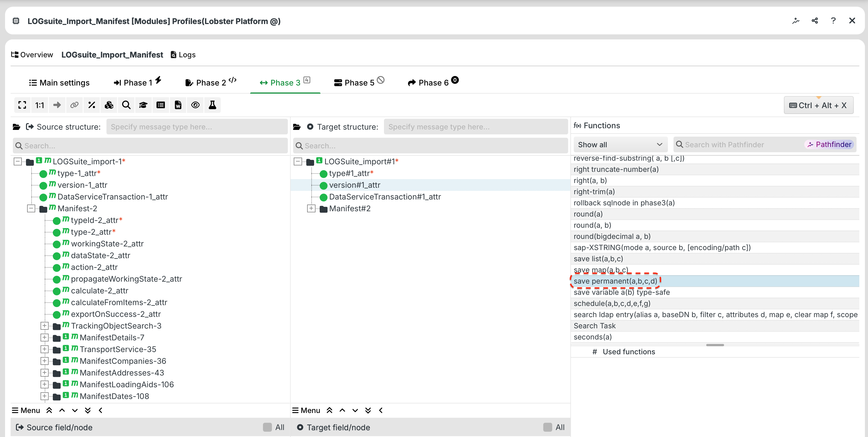Click the 1:1 mapping toolbar button
The width and height of the screenshot is (868, 437).
[39, 105]
